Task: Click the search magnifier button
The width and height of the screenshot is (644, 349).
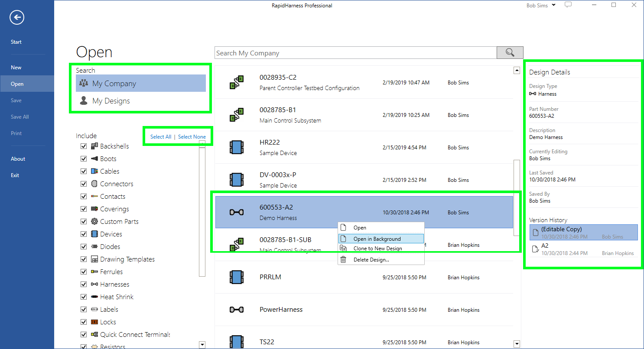Action: coord(510,52)
